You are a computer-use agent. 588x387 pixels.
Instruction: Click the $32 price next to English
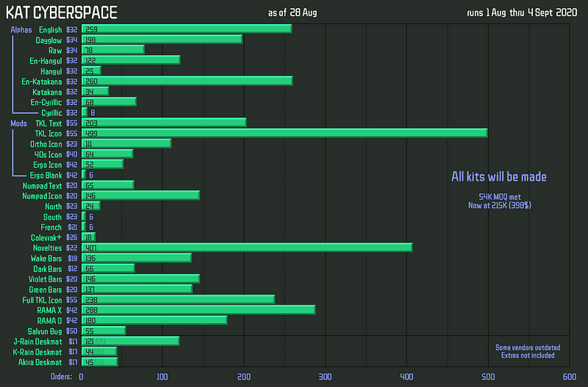72,29
